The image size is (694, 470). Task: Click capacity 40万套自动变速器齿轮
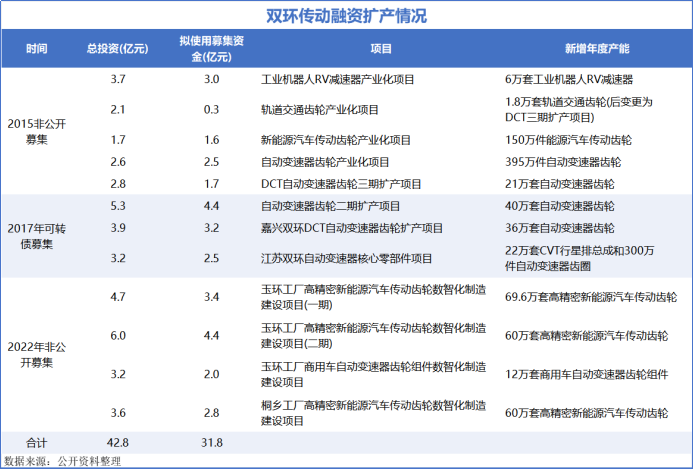(x=559, y=206)
